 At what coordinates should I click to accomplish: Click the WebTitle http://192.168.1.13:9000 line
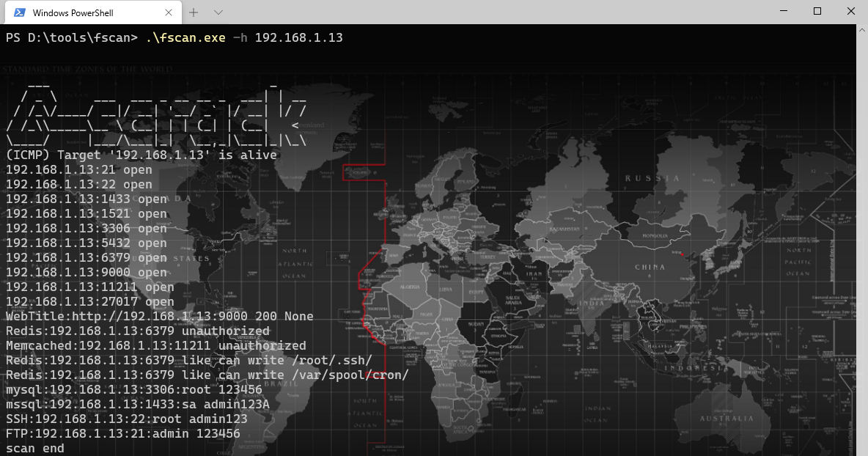[159, 317]
